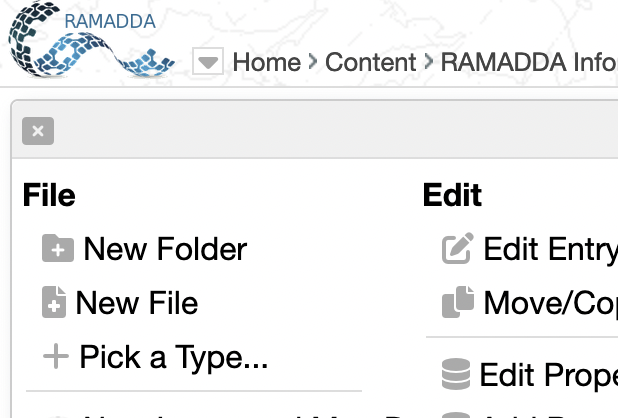
Task: Open the dropdown arrow beside Home breadcrumb
Action: tap(207, 63)
